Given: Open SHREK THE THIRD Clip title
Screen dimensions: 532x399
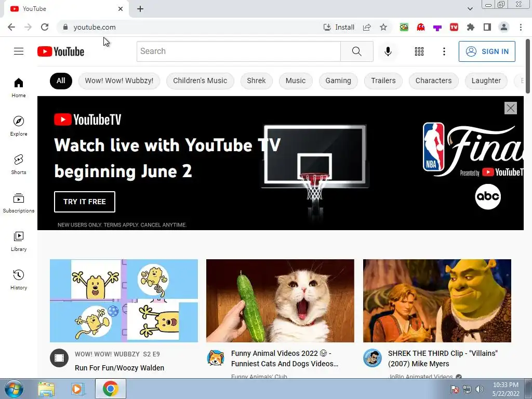Looking at the screenshot, I should click(443, 358).
